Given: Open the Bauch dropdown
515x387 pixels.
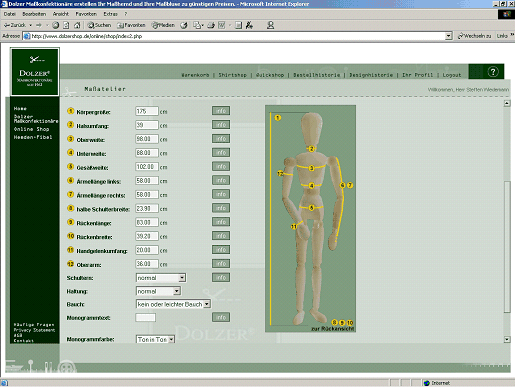Looking at the screenshot, I should tap(173, 304).
